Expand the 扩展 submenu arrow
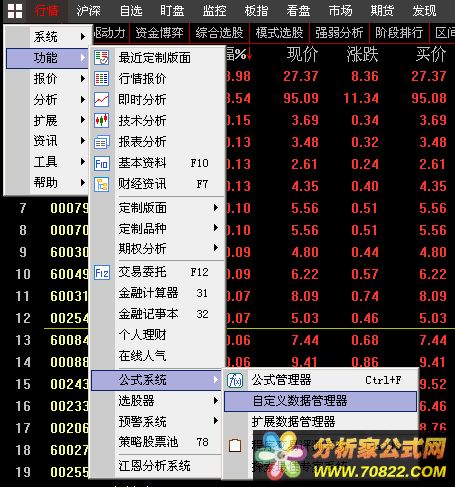The height and width of the screenshot is (487, 455). click(x=83, y=120)
